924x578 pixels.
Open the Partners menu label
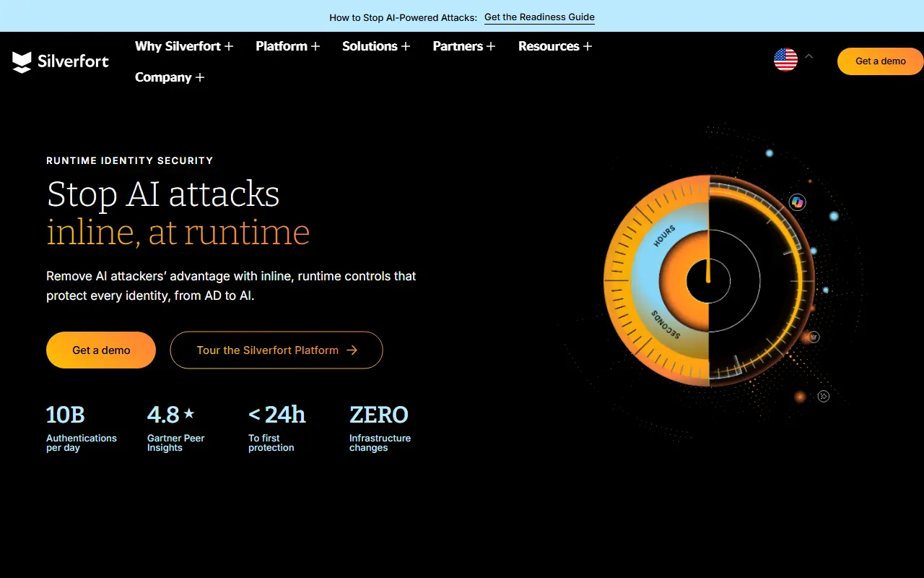tap(458, 46)
